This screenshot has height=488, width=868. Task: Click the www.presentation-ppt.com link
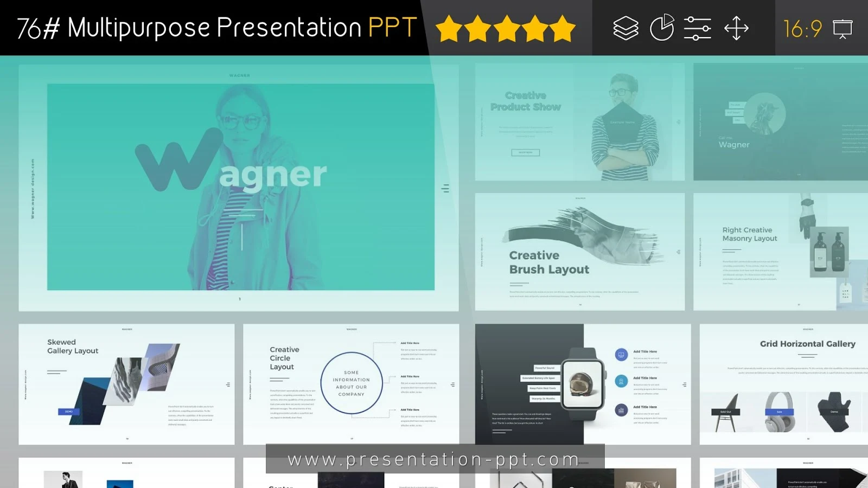tap(434, 459)
